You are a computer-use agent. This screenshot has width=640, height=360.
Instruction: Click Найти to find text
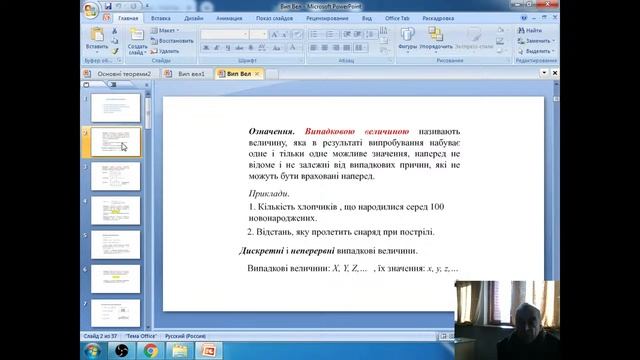[530, 31]
